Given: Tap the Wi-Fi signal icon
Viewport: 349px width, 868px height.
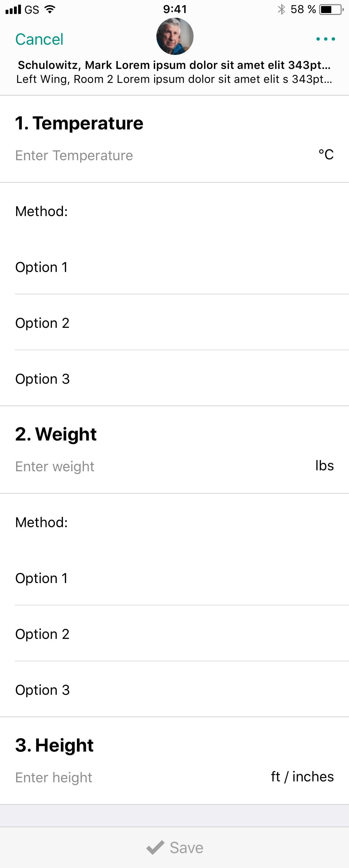Looking at the screenshot, I should pyautogui.click(x=50, y=9).
